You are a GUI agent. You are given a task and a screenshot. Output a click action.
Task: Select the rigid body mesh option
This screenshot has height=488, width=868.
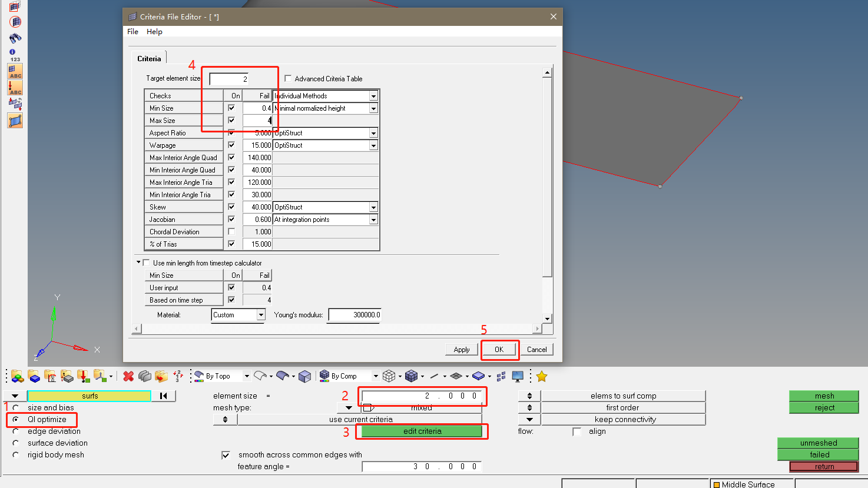(15, 454)
